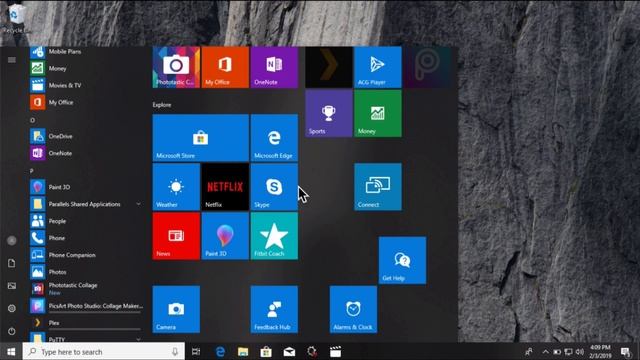Open Photos in the app list
Viewport: 640px width, 360px height.
point(86,271)
